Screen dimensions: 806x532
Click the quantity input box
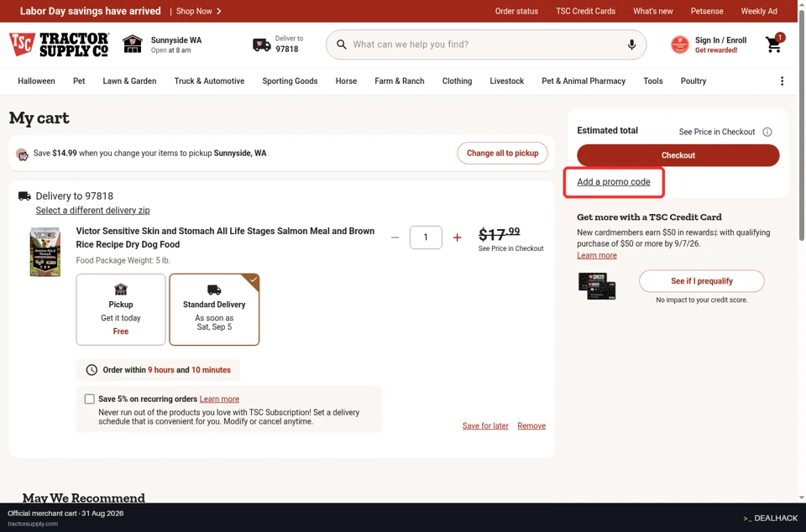coord(426,237)
